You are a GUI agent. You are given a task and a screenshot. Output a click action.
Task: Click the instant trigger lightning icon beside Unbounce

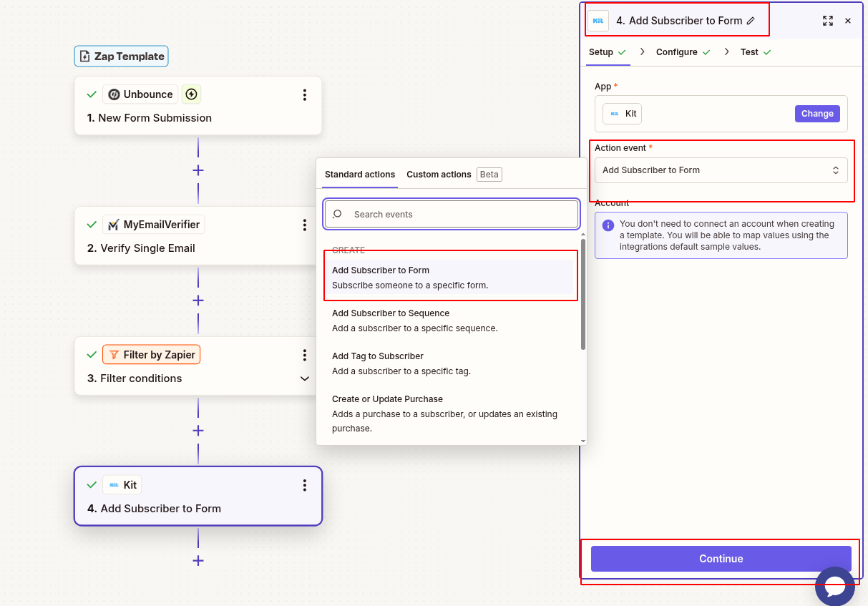[190, 94]
